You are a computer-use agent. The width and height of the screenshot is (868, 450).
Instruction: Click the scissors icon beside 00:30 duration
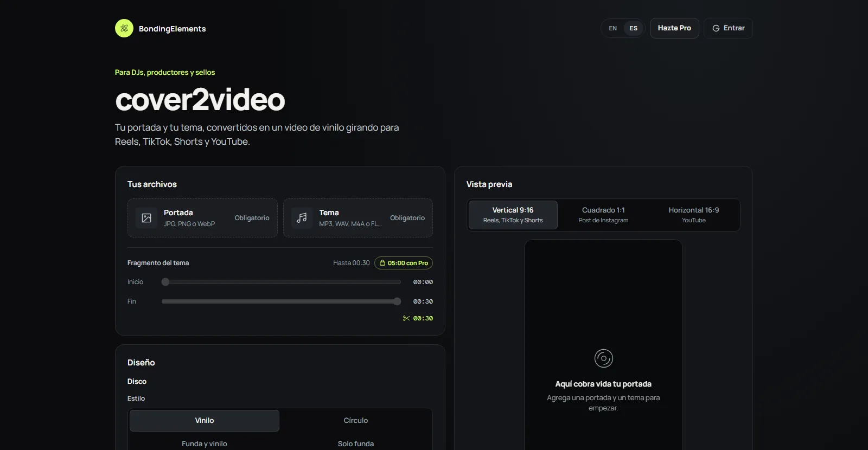click(406, 318)
